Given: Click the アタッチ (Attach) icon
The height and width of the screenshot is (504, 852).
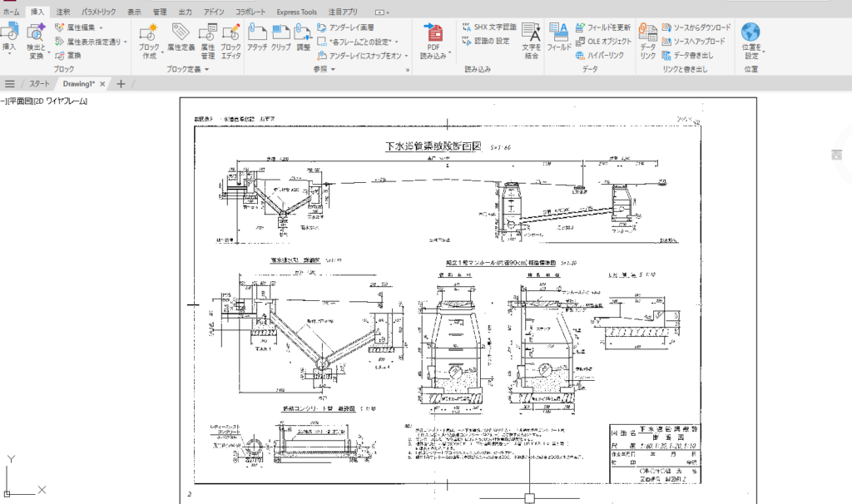Looking at the screenshot, I should click(257, 32).
